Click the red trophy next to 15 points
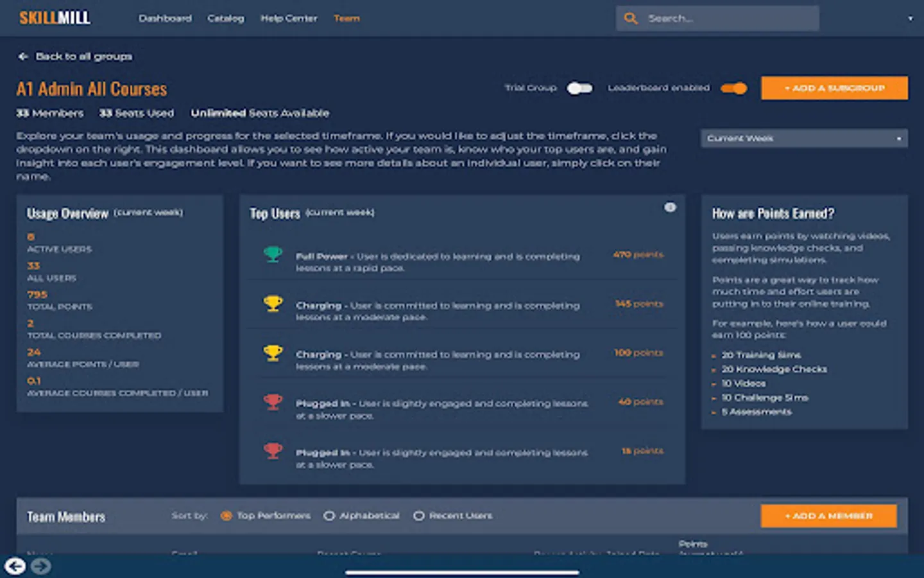This screenshot has width=924, height=578. 273,451
